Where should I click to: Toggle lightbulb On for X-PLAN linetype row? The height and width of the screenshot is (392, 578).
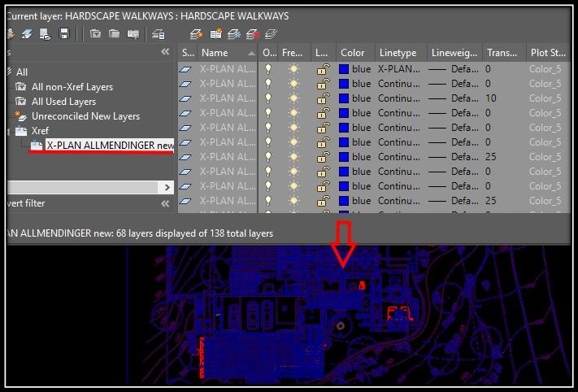pos(268,68)
